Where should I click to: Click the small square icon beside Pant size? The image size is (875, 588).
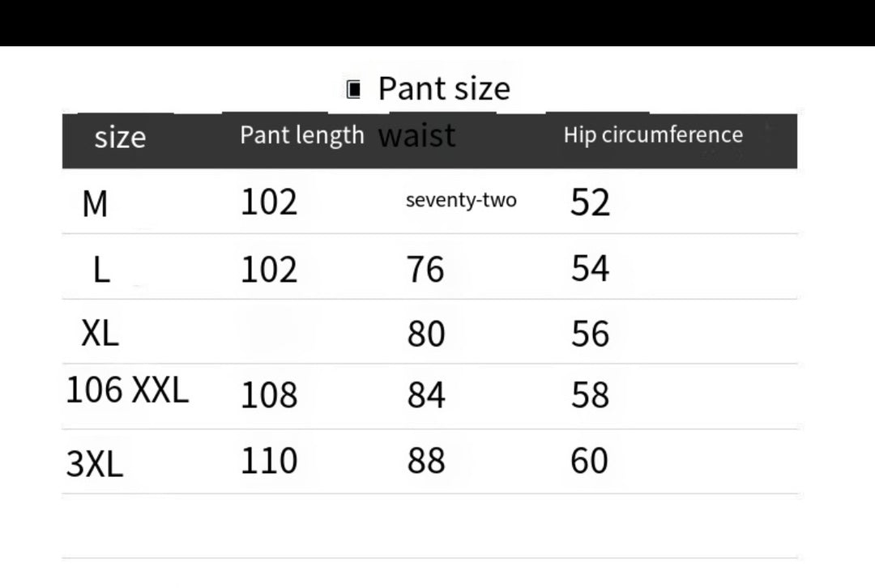coord(353,89)
